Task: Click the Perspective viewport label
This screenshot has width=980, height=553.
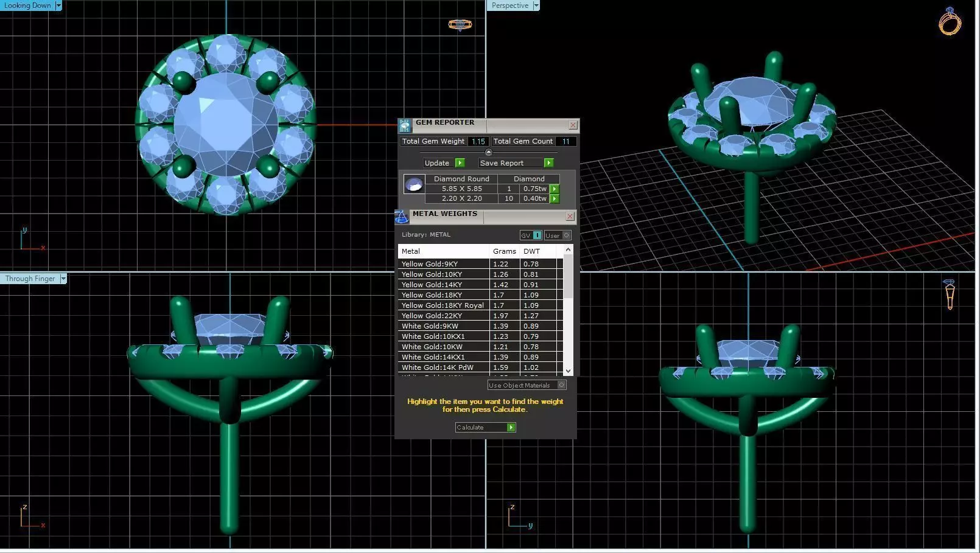Action: (510, 5)
